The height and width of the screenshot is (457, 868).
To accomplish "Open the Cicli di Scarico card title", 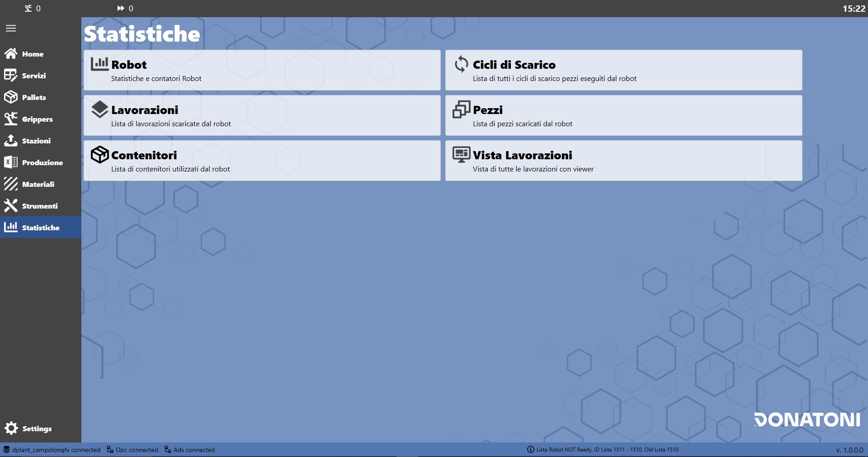I will click(x=514, y=65).
